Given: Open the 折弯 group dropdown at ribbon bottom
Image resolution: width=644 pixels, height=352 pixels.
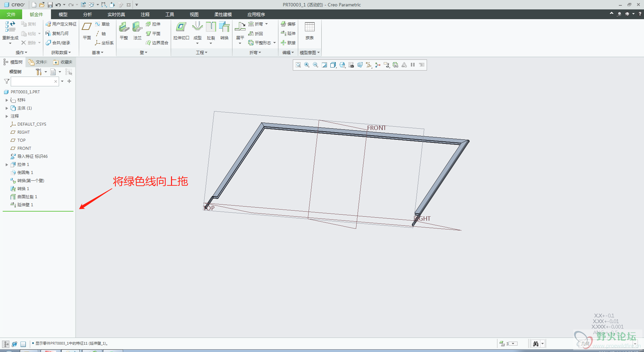Looking at the screenshot, I should tap(255, 53).
